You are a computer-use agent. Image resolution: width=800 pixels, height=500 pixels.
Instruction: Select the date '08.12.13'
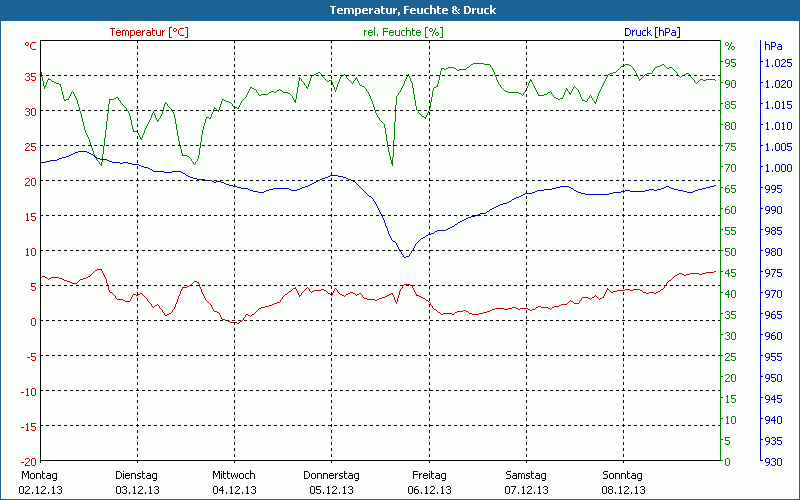tap(623, 490)
